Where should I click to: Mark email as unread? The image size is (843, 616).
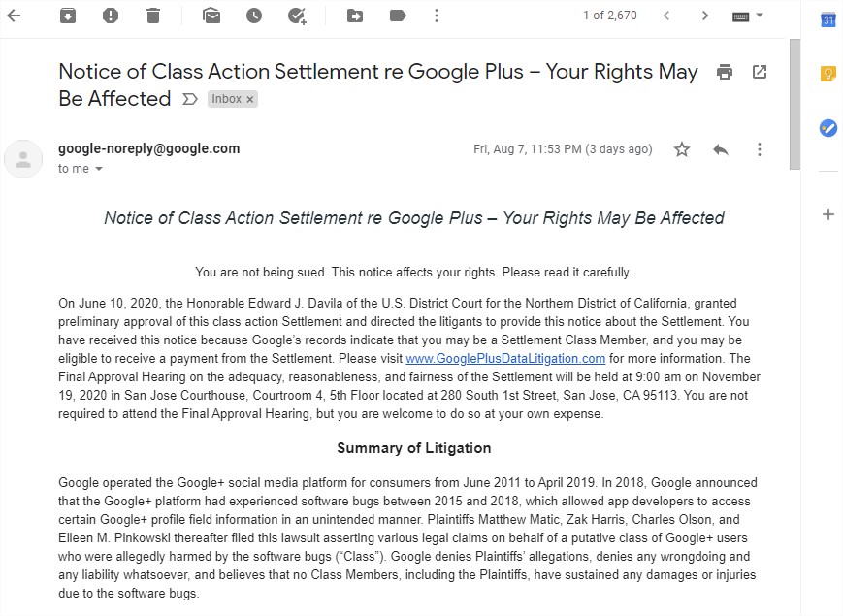[211, 16]
